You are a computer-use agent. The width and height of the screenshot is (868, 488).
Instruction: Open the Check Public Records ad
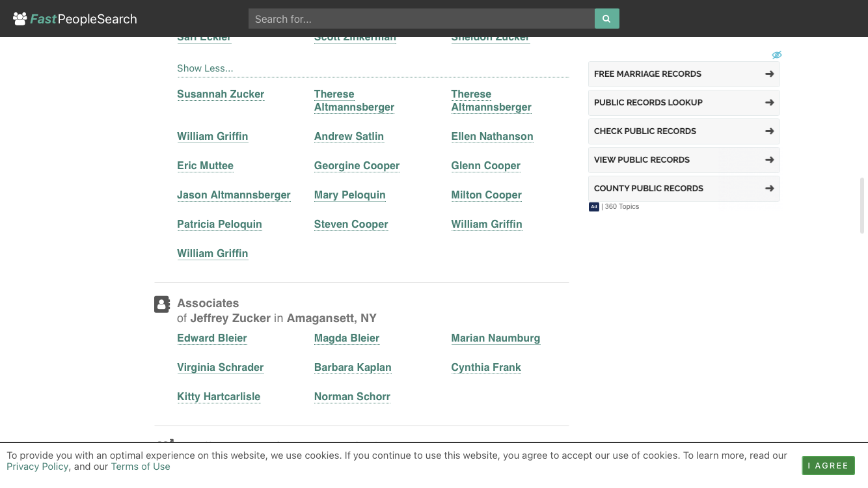[684, 131]
